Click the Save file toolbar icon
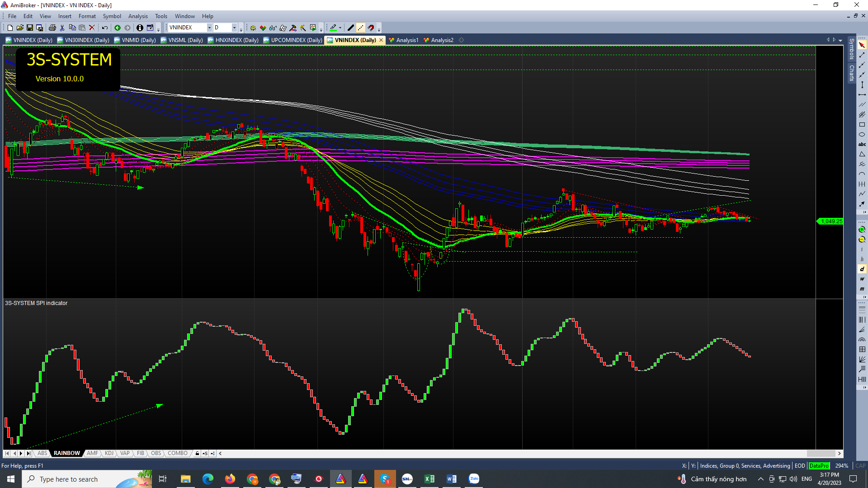This screenshot has height=488, width=868. point(30,28)
